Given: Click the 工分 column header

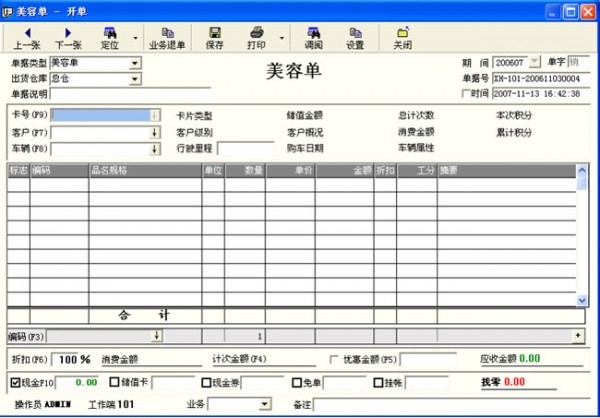Looking at the screenshot, I should (x=417, y=171).
